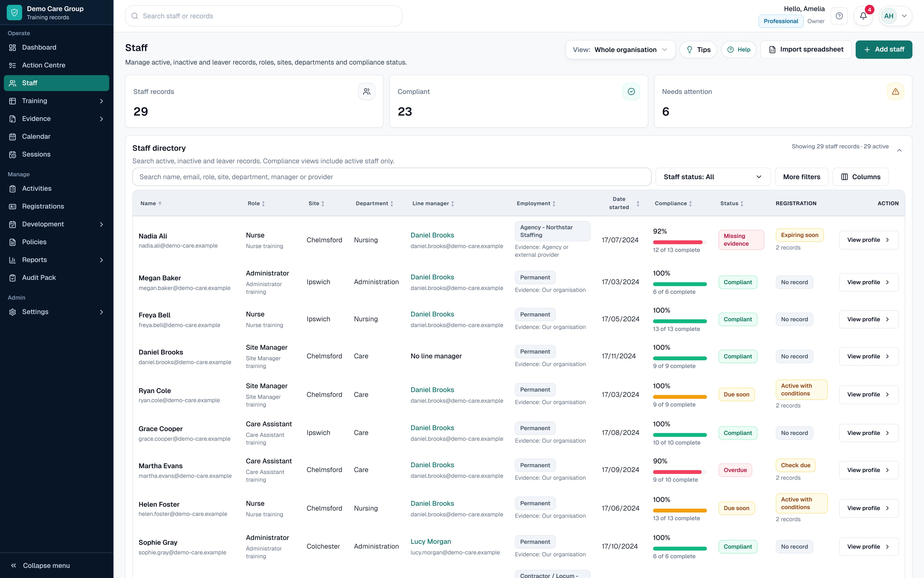Click the Add staff button
924x578 pixels.
coord(884,50)
